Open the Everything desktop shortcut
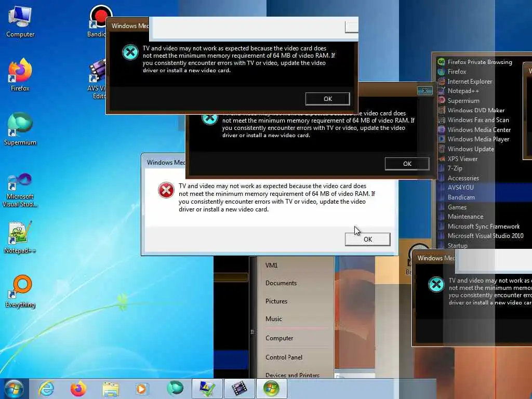 20,291
